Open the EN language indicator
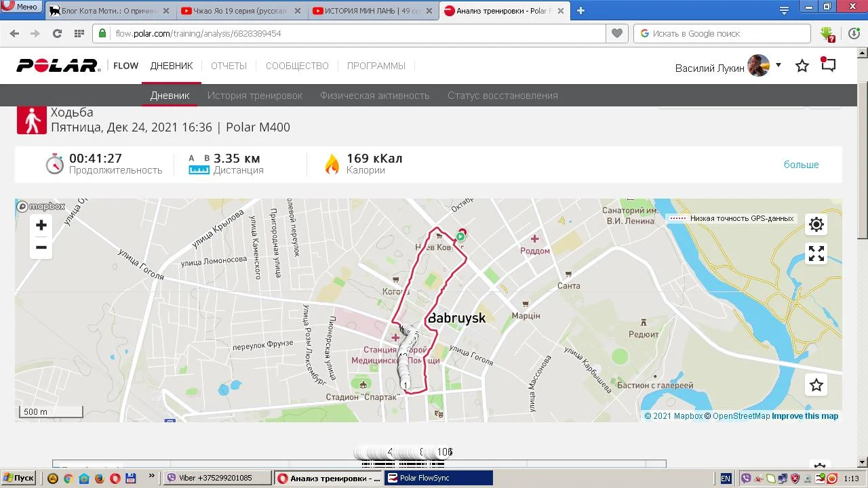Viewport: 868px width, 488px height. pos(726,479)
